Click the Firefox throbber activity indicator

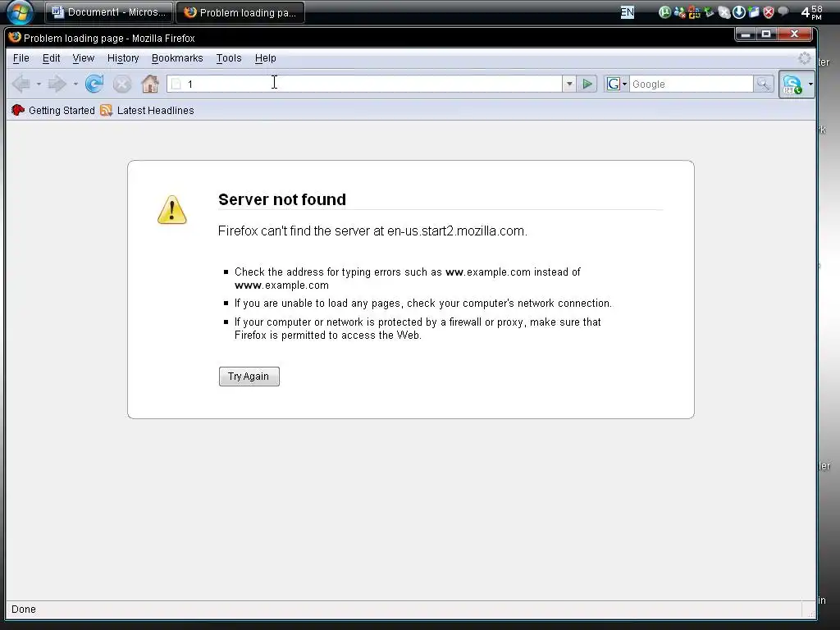click(x=804, y=58)
